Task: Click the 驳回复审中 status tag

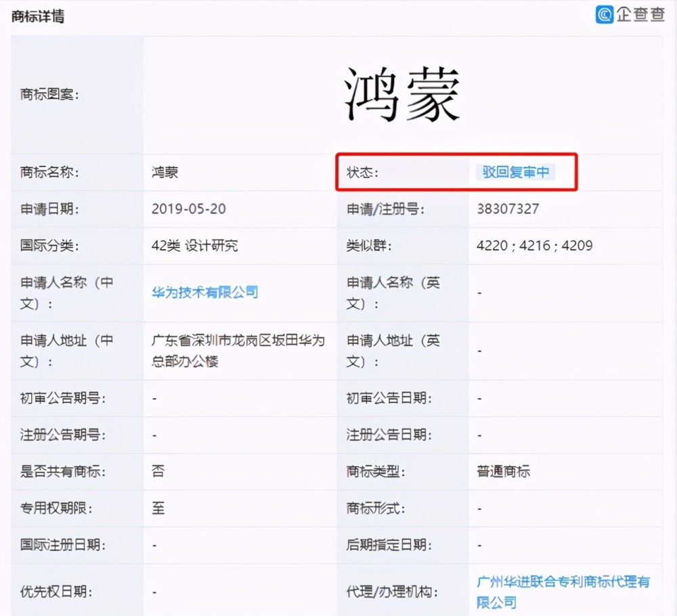Action: pos(515,172)
